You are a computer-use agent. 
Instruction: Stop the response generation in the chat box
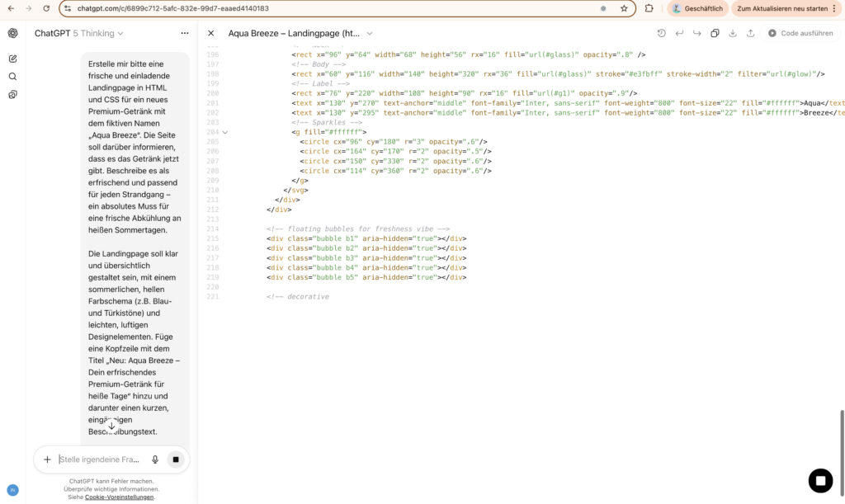click(x=175, y=459)
